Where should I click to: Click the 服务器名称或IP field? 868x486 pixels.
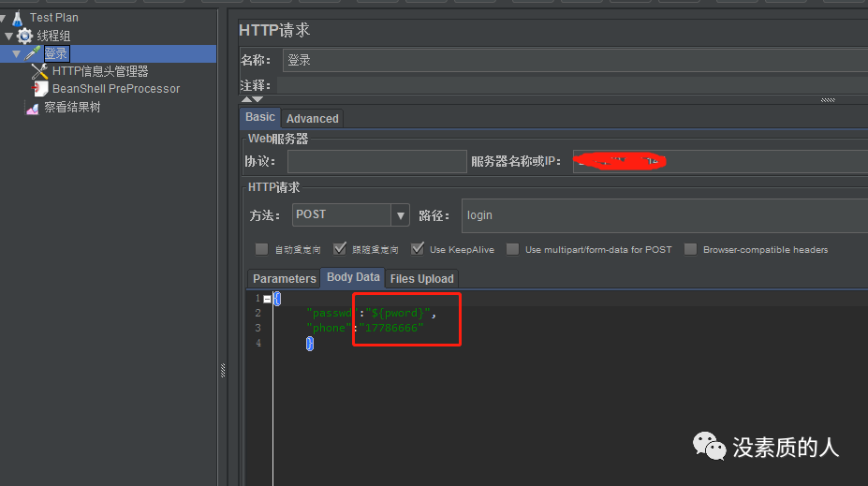tap(720, 162)
